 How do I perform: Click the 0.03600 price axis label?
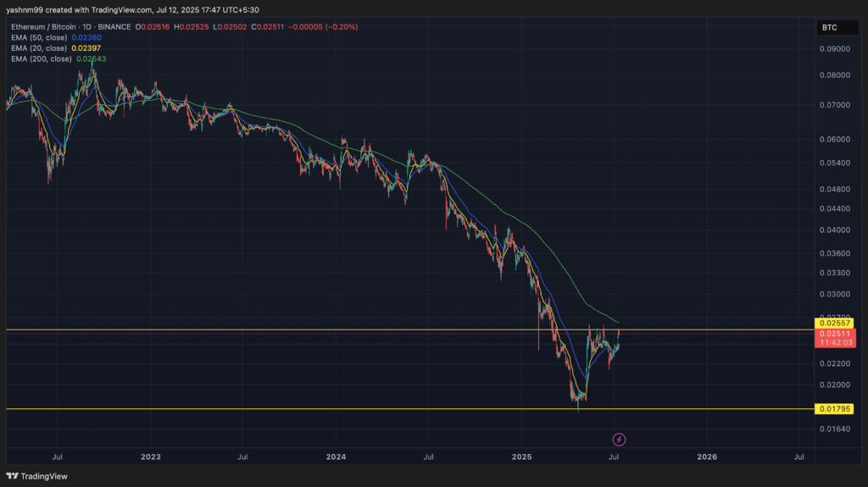pyautogui.click(x=835, y=253)
